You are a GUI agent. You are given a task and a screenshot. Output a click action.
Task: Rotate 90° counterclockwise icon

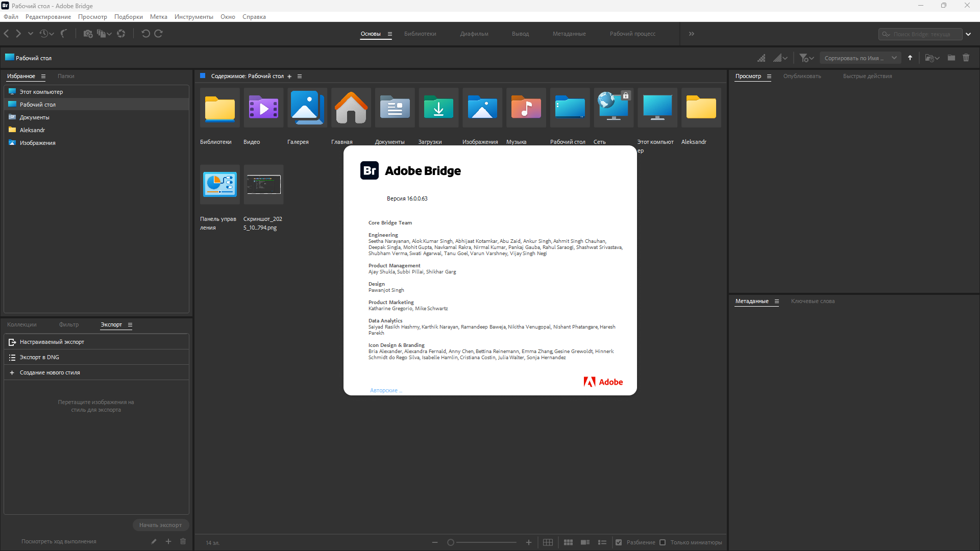point(145,34)
